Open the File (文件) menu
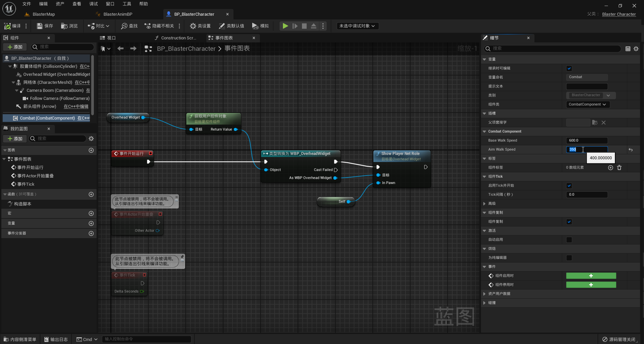 (27, 4)
